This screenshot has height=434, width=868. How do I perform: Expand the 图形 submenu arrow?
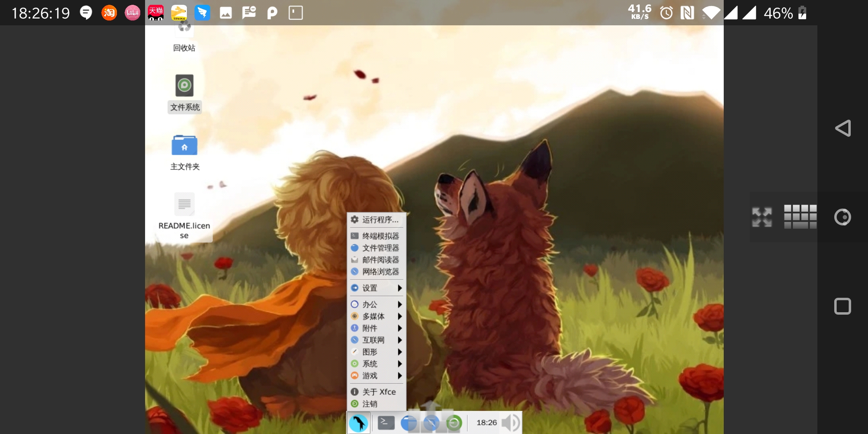point(400,352)
